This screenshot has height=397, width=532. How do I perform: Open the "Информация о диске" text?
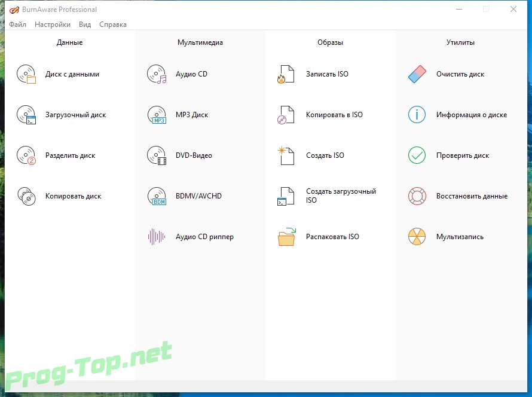pos(472,115)
